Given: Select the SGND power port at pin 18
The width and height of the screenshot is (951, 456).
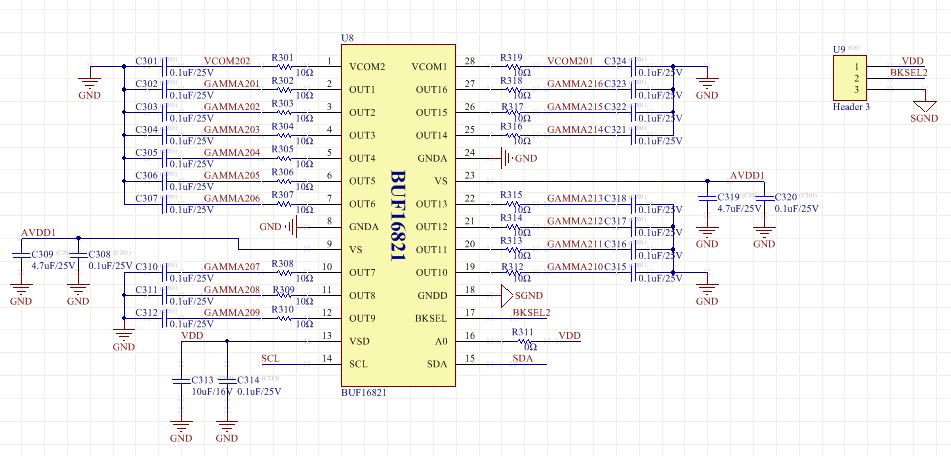Looking at the screenshot, I should pyautogui.click(x=507, y=296).
